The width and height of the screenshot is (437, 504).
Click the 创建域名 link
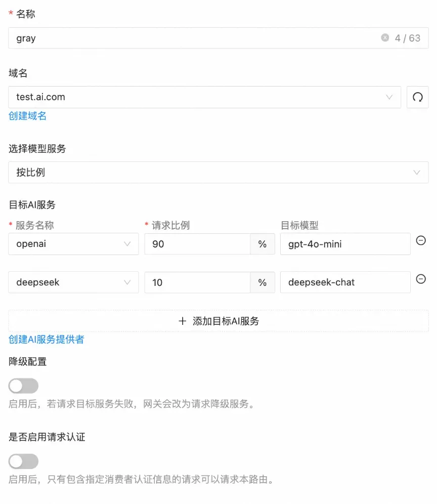click(x=27, y=116)
